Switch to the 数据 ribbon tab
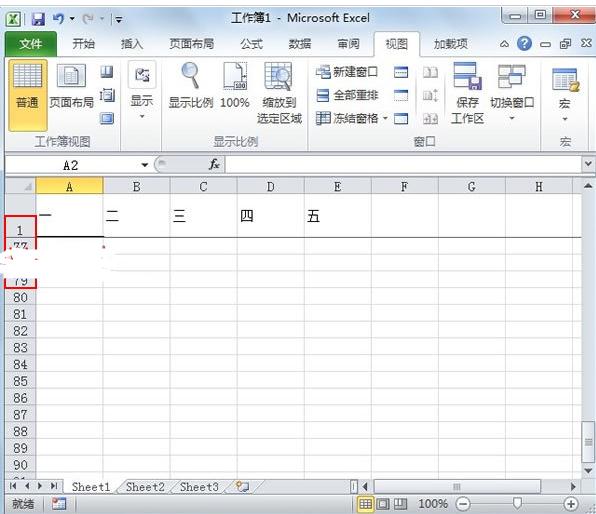The width and height of the screenshot is (596, 514). 300,44
